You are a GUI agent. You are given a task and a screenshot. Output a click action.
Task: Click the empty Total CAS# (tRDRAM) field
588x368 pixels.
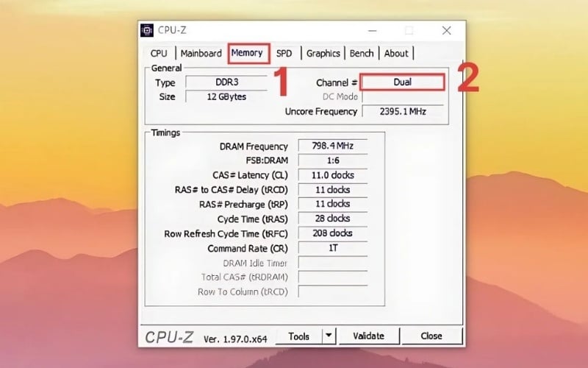(x=333, y=277)
